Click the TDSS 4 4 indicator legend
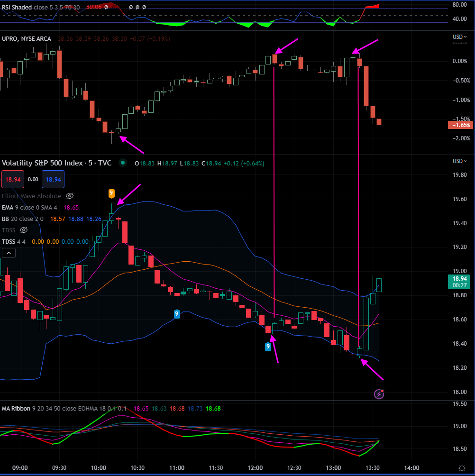 [x=14, y=241]
